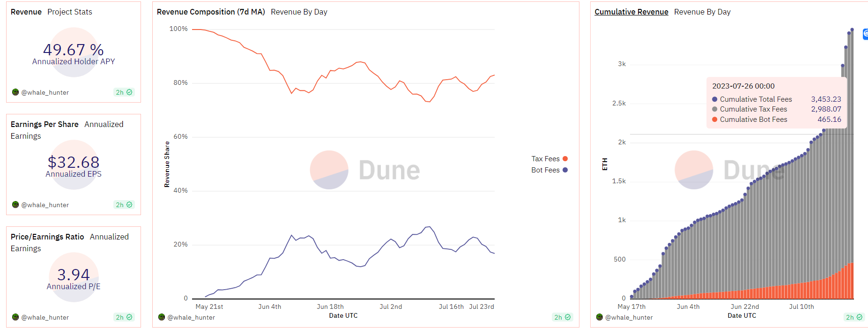Click the Bot Fees purple legend dot
868x329 pixels.
coord(565,170)
